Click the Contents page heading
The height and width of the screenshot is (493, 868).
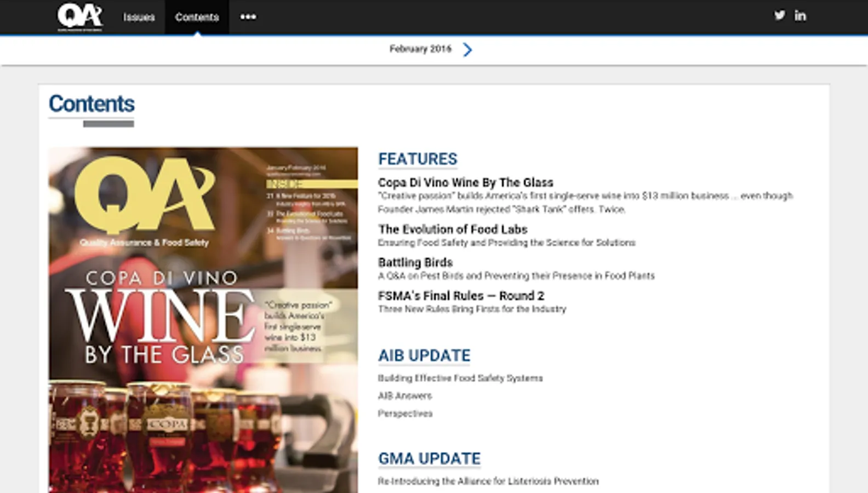click(x=92, y=104)
